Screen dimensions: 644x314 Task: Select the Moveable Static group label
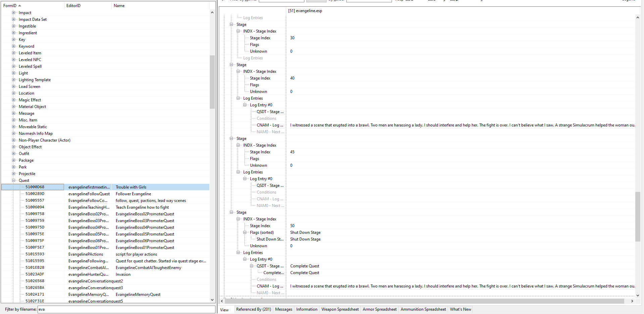33,127
